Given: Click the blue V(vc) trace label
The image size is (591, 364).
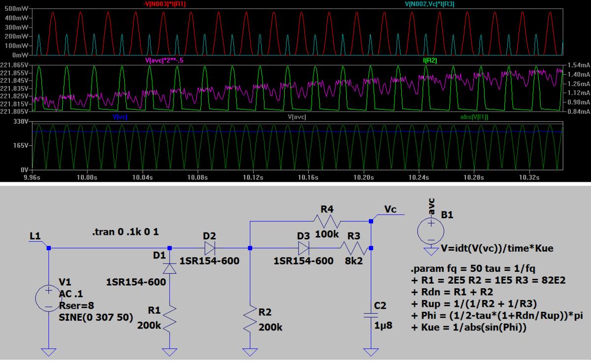Looking at the screenshot, I should (121, 117).
